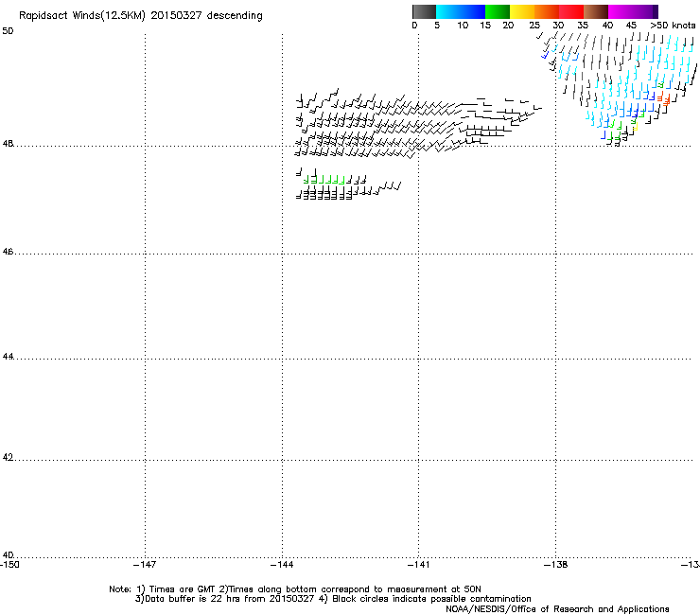Click longitude axis label '-144'
This screenshot has height=615, width=700.
[282, 565]
